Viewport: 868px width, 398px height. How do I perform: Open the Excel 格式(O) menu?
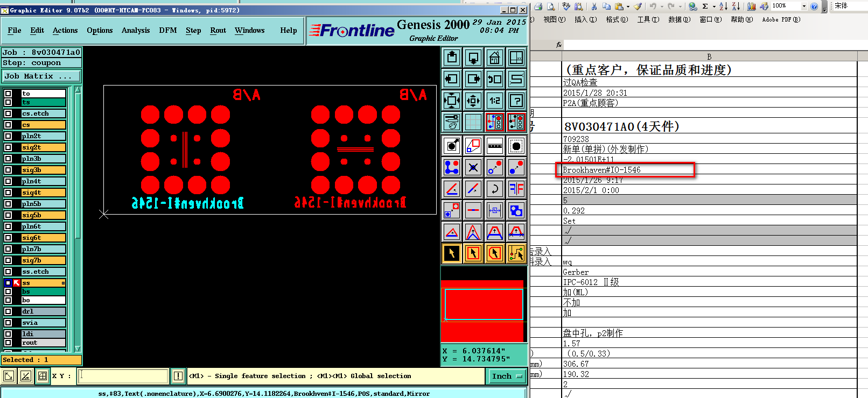click(x=617, y=20)
